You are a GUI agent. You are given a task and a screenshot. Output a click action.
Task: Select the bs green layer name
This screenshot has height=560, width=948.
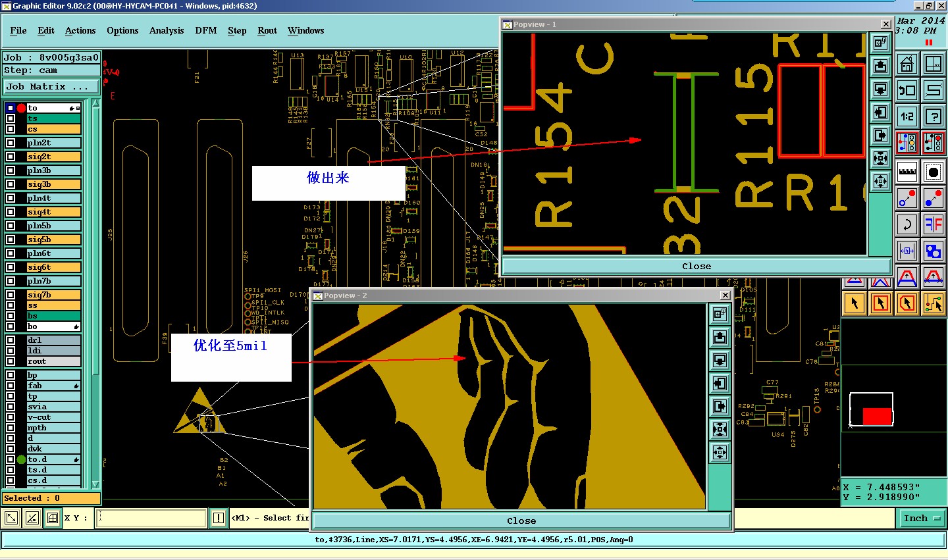54,316
